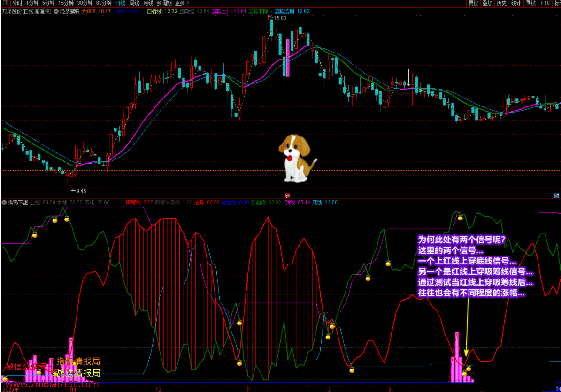The height and width of the screenshot is (392, 561).
Task: Open the 历史 history button
Action: pos(501,3)
